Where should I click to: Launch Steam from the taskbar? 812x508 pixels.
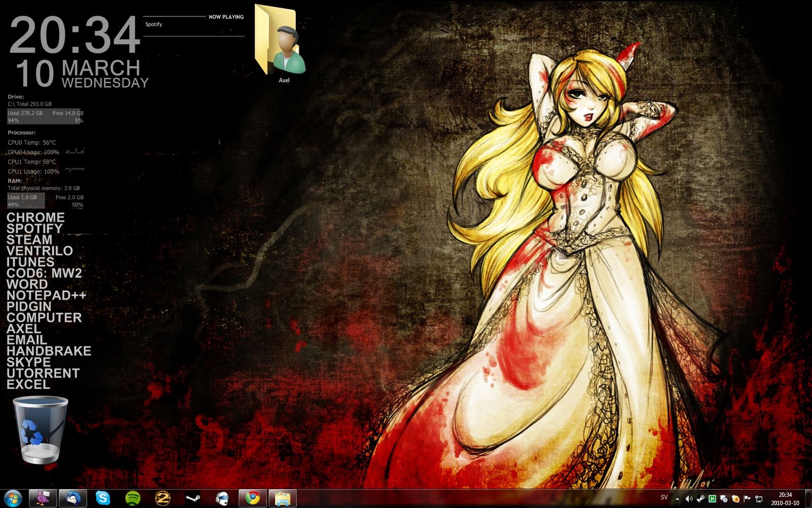pos(193,498)
